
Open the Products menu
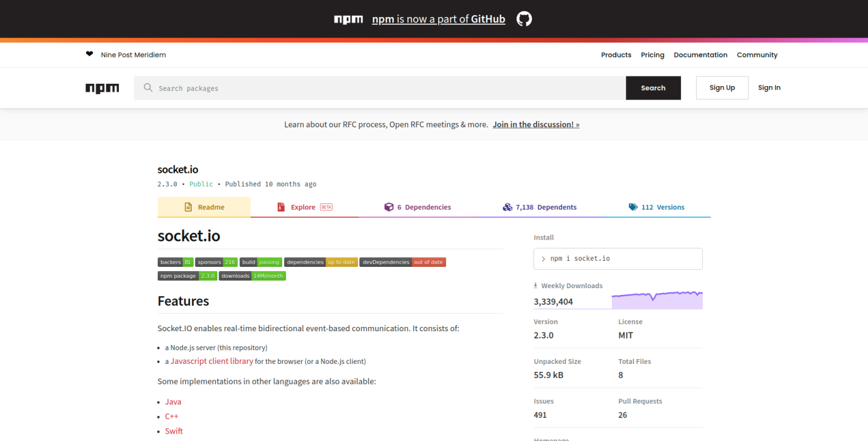click(x=616, y=55)
